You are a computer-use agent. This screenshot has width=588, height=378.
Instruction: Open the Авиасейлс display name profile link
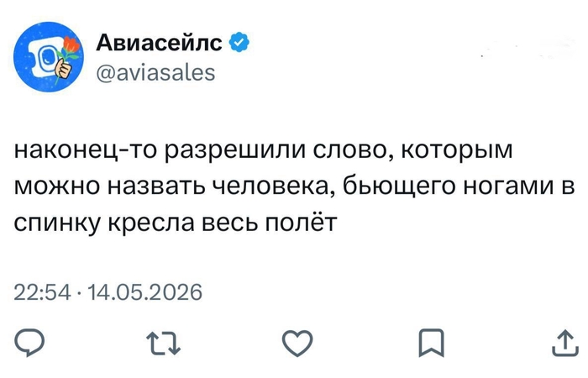tap(159, 42)
